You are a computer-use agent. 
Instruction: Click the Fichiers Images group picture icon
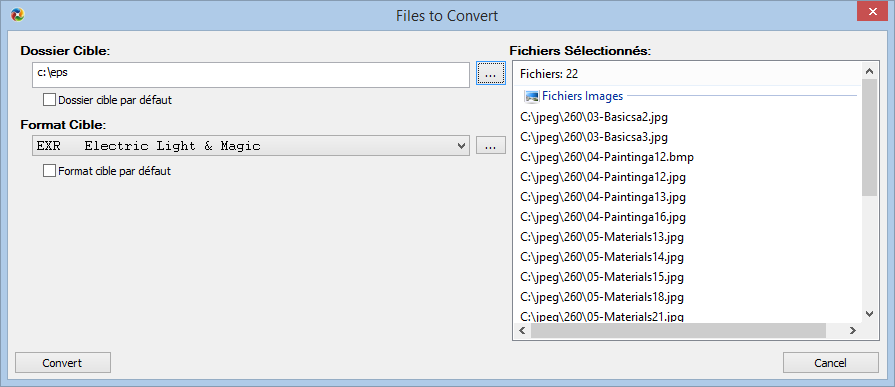click(532, 96)
